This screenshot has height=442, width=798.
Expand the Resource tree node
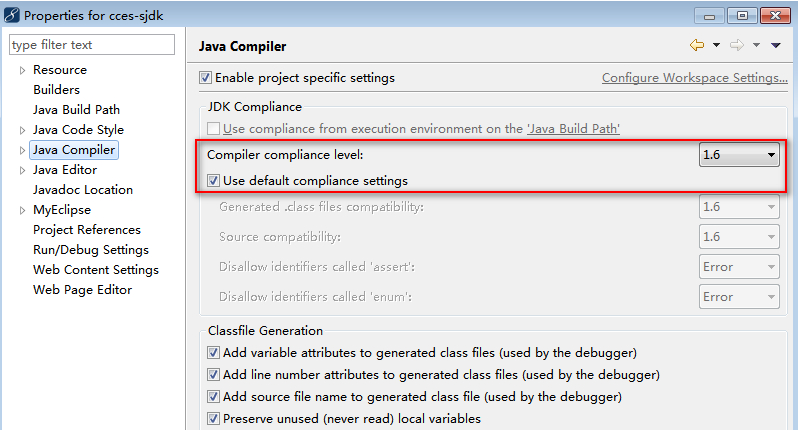point(22,70)
